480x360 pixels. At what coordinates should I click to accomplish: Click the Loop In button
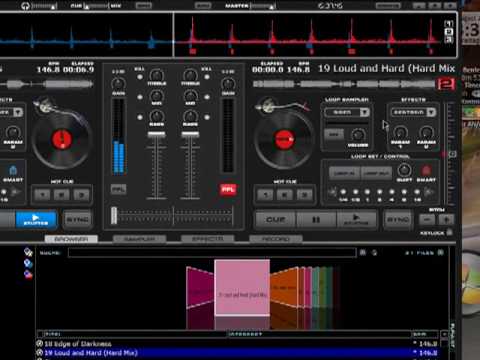click(x=344, y=173)
